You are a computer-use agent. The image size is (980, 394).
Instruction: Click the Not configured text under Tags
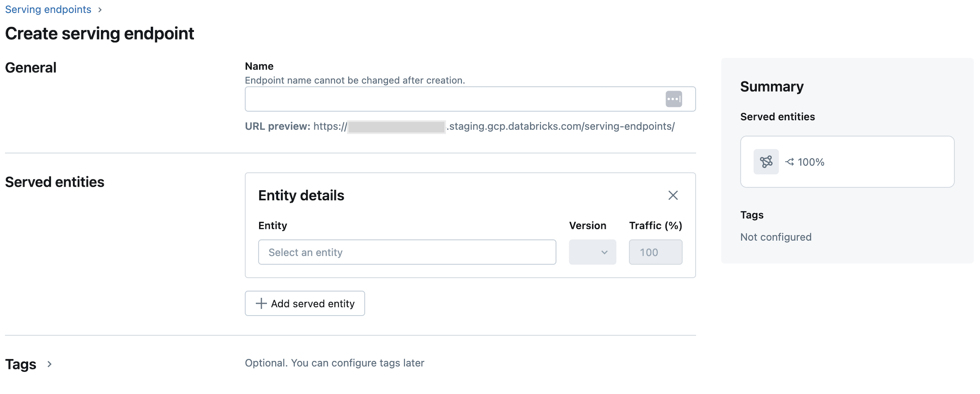click(x=776, y=237)
